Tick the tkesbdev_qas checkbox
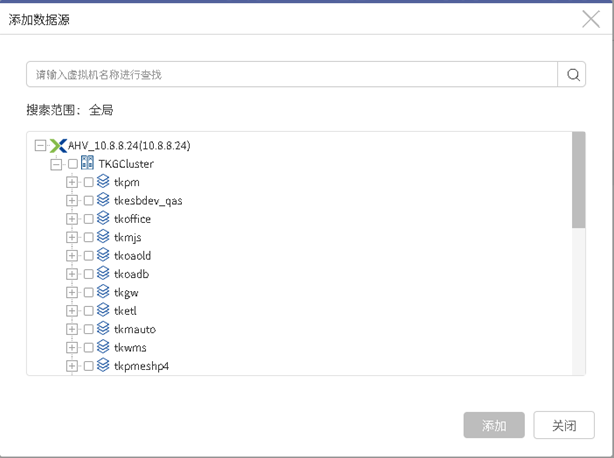 coord(88,200)
